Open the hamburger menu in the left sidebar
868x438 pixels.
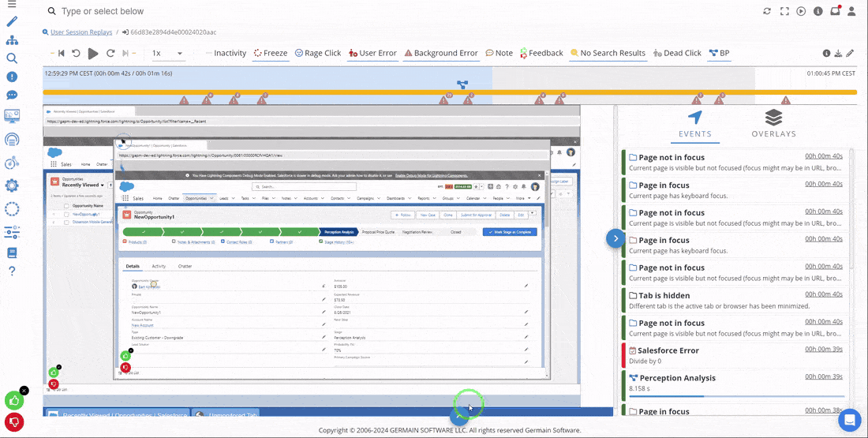pos(12,5)
